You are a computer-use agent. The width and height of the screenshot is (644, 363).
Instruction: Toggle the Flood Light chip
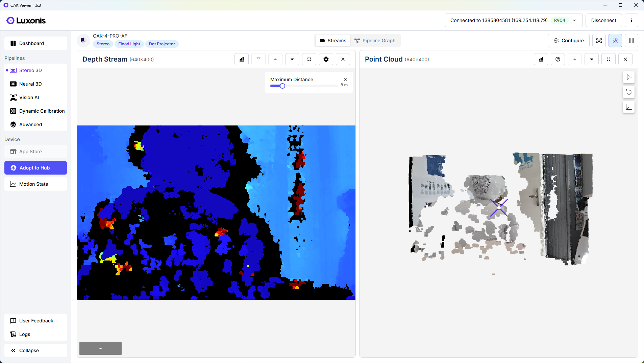129,44
